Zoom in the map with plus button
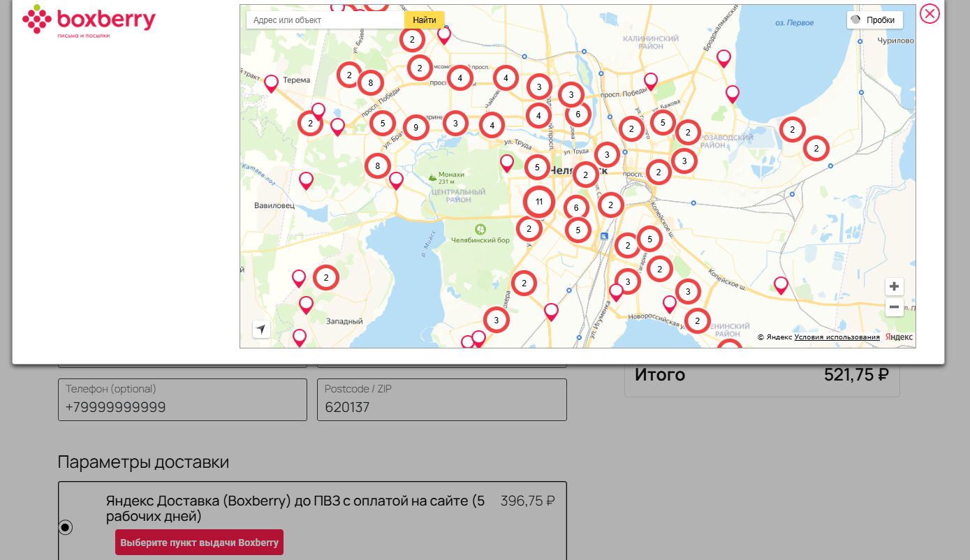This screenshot has width=970, height=560. (894, 287)
